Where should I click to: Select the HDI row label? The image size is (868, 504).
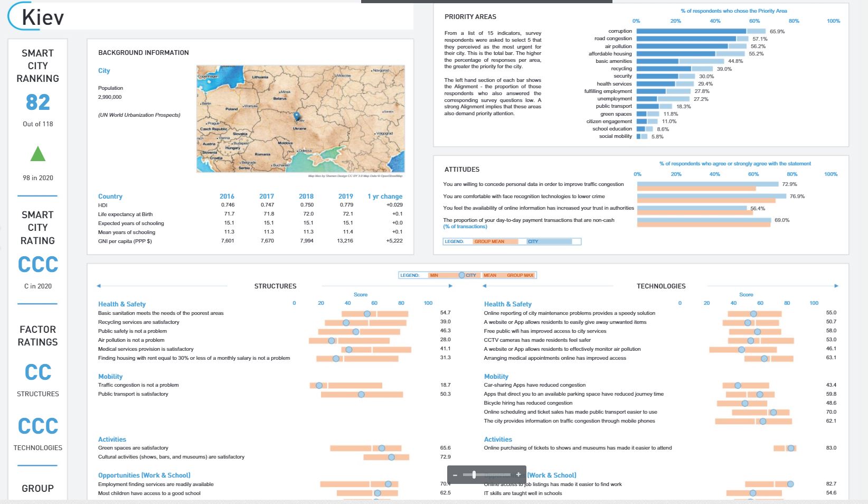[x=102, y=206]
